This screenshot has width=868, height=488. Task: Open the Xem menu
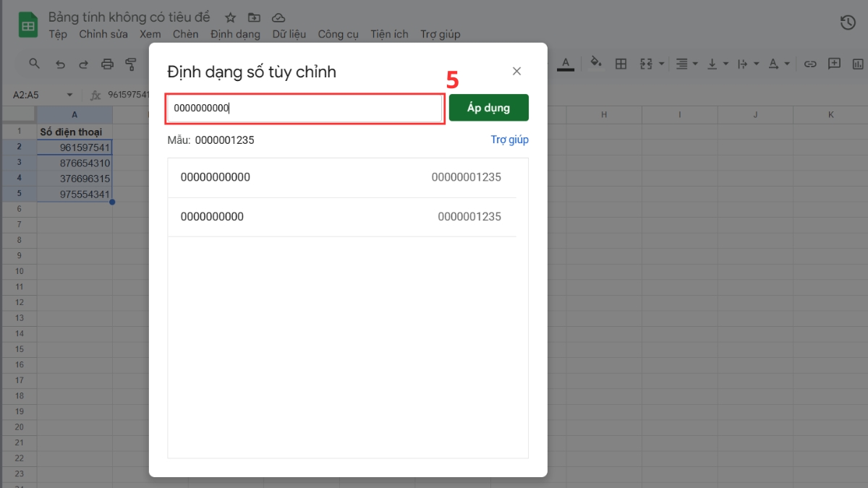(x=150, y=34)
